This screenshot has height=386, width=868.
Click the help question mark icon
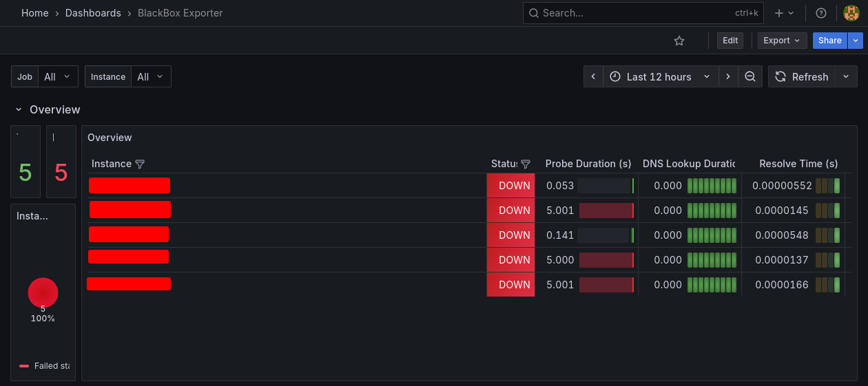tap(820, 13)
